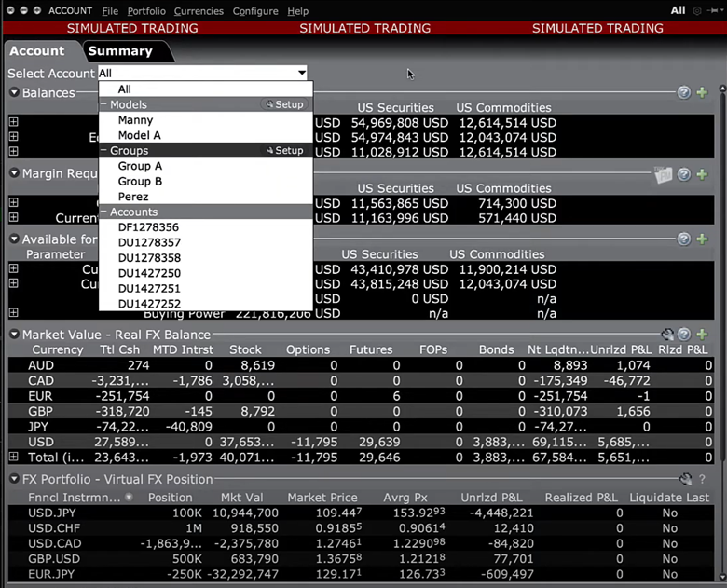Click the refresh icon in FX Portfolio section

[685, 479]
